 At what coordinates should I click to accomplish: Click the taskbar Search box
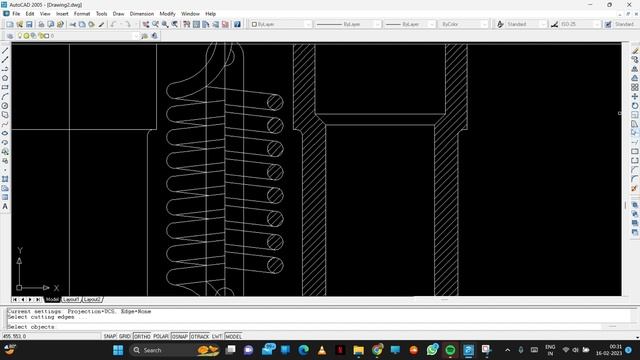coord(175,350)
